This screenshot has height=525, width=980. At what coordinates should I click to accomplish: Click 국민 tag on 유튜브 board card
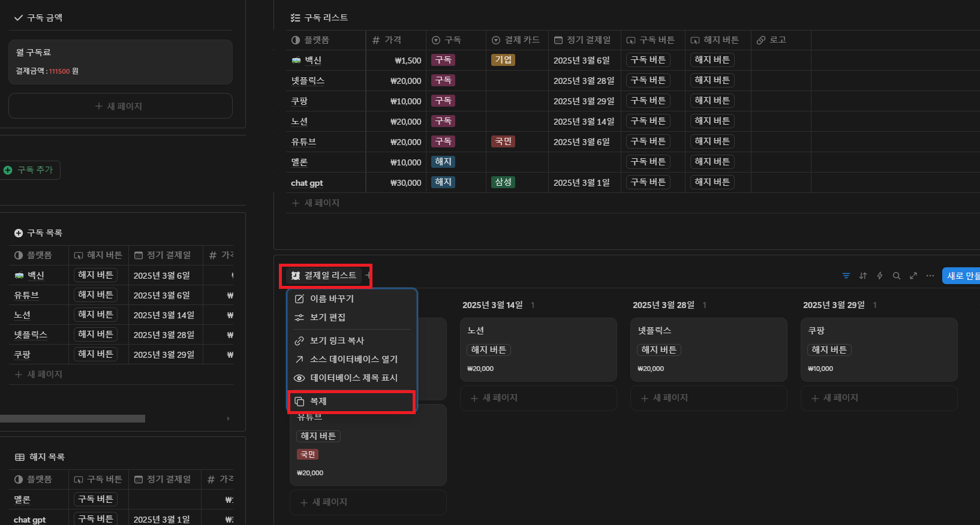[308, 454]
